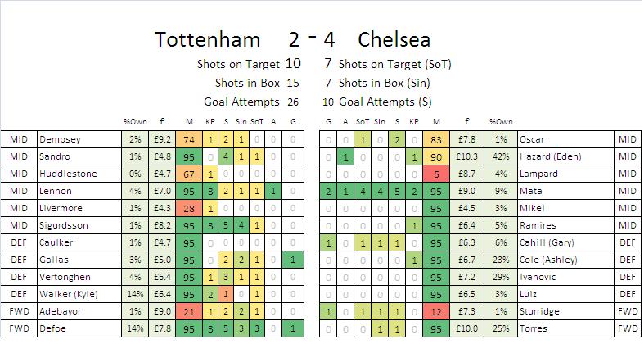644x344 pixels.
Task: Select the Defoe player name cell
Action: coord(79,328)
